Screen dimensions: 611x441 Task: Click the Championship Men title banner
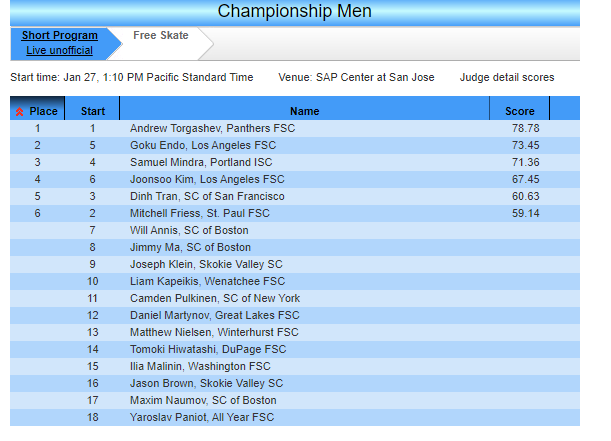coord(294,12)
